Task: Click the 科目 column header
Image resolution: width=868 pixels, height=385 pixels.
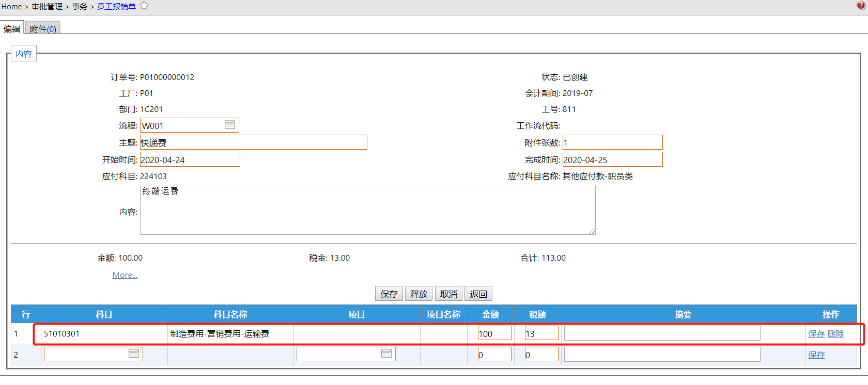Action: (104, 314)
